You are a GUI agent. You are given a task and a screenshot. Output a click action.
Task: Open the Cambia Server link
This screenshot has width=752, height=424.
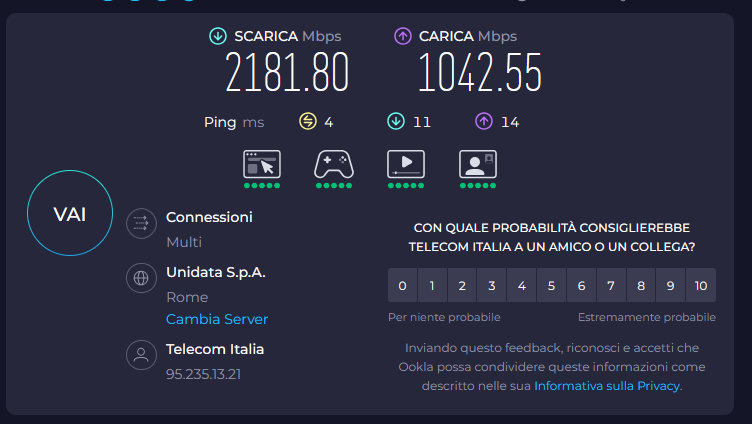point(217,320)
